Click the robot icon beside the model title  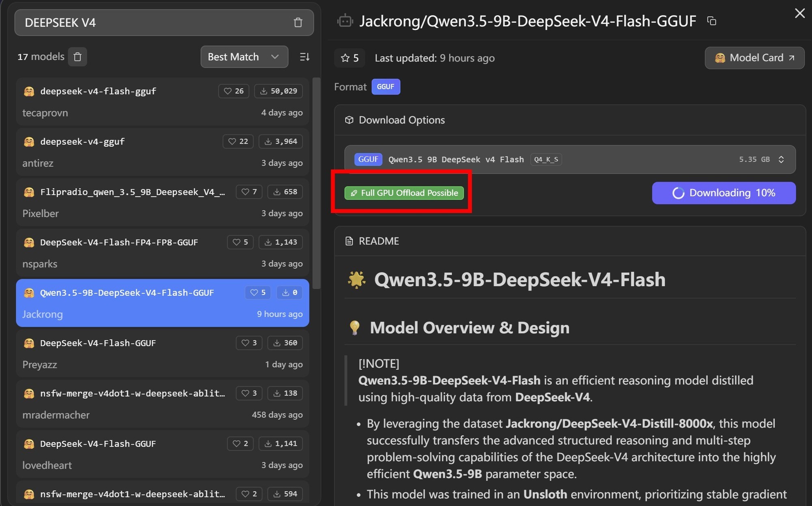click(345, 21)
